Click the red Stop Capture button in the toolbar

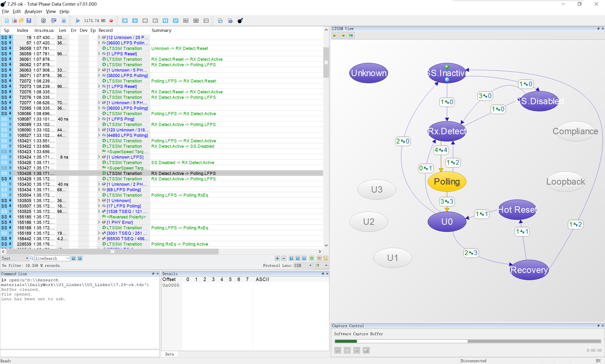click(x=111, y=21)
